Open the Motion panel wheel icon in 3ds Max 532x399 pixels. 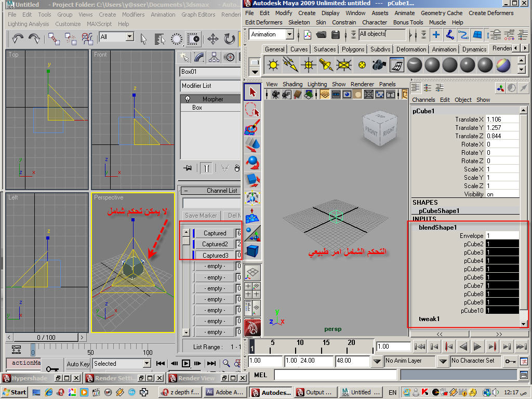tap(229, 57)
